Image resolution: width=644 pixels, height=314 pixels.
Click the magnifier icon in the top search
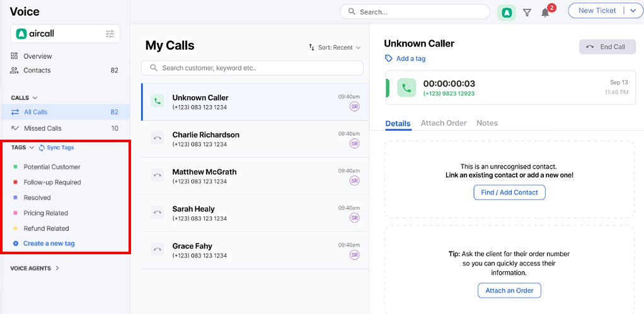[x=352, y=11]
